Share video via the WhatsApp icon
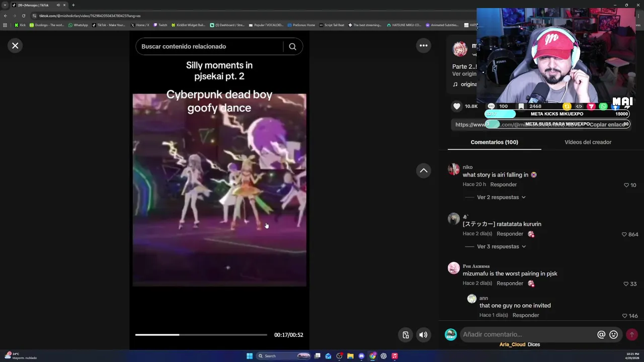The image size is (644, 362). click(603, 106)
